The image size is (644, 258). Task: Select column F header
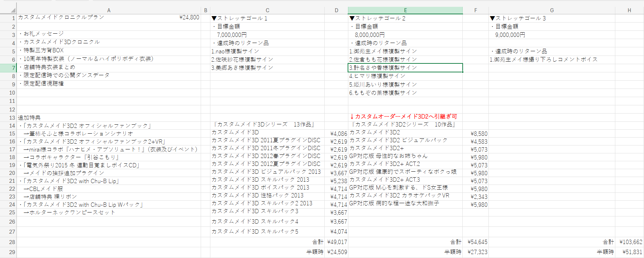coord(476,10)
